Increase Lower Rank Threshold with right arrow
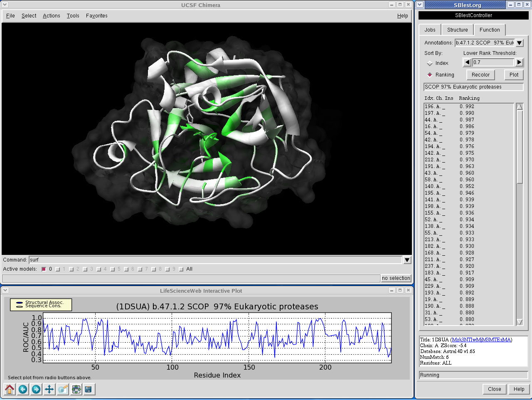532x400 pixels. (519, 62)
